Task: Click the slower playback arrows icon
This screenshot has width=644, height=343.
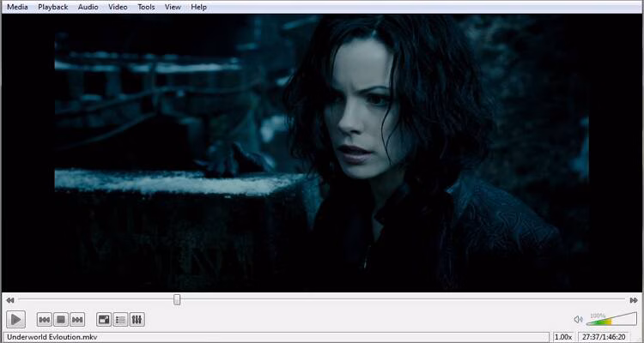Action: tap(10, 300)
